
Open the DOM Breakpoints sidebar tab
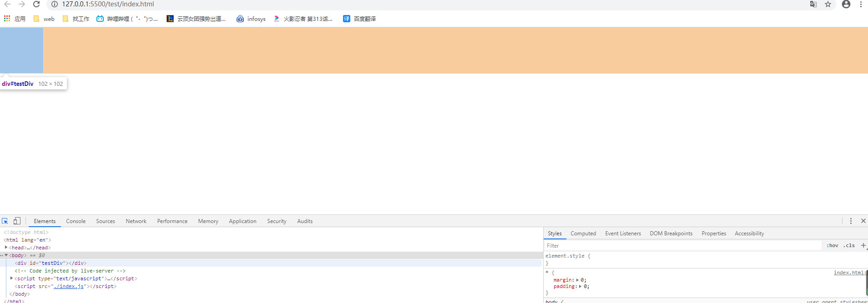(x=671, y=233)
